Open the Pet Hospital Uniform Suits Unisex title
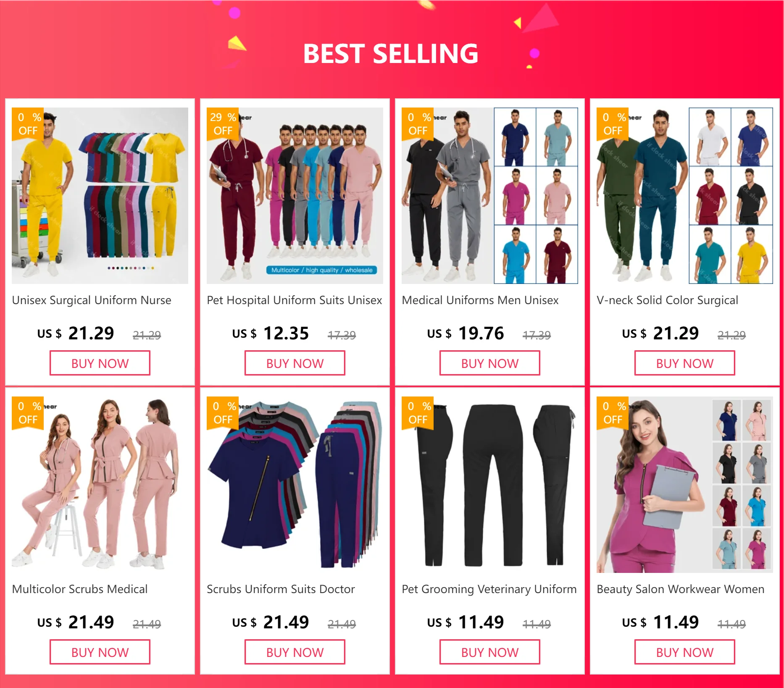Screen dimensions: 784x688 (x=294, y=300)
